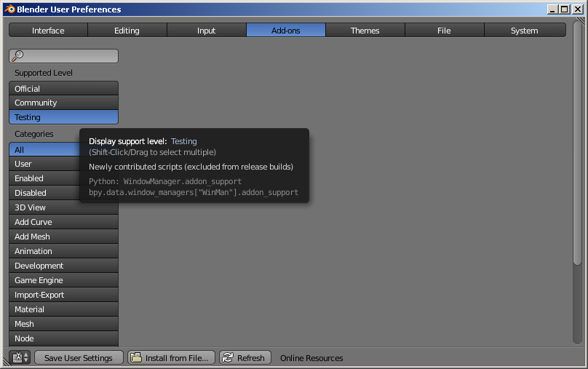Go to the File tab
This screenshot has height=369, width=588.
tap(445, 31)
